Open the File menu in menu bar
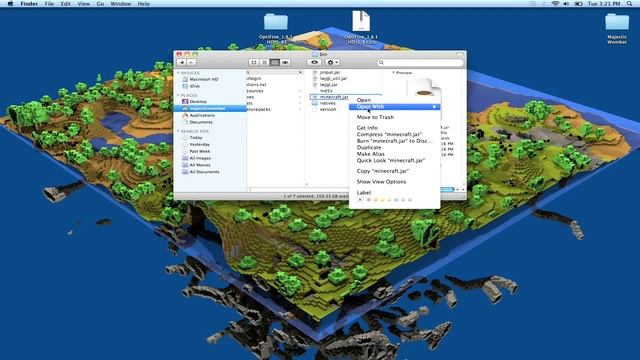The width and height of the screenshot is (640, 360). tap(49, 4)
